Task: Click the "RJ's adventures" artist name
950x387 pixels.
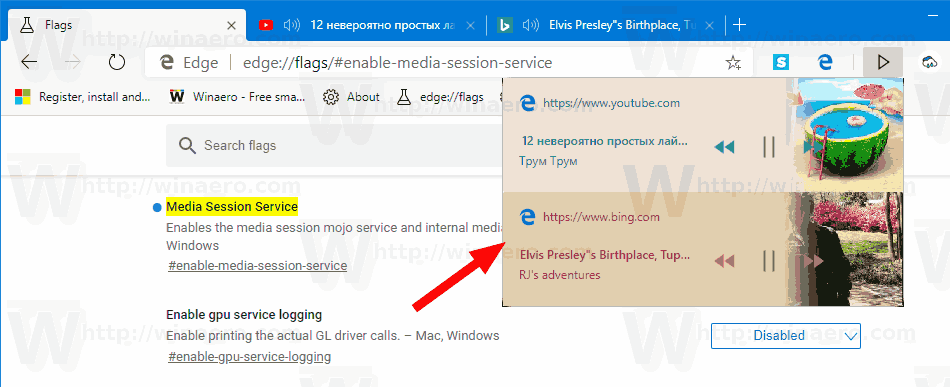Action: pos(560,275)
